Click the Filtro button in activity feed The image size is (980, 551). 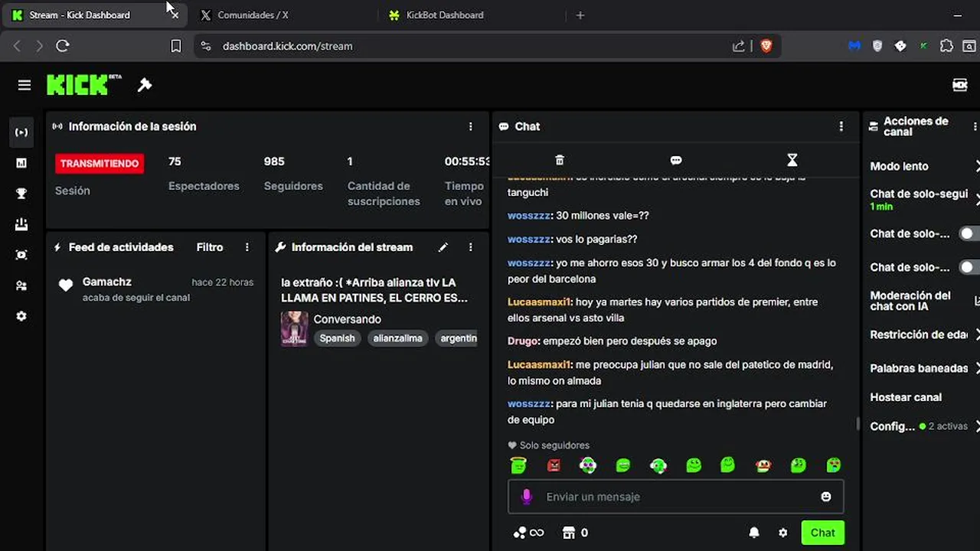click(x=210, y=247)
